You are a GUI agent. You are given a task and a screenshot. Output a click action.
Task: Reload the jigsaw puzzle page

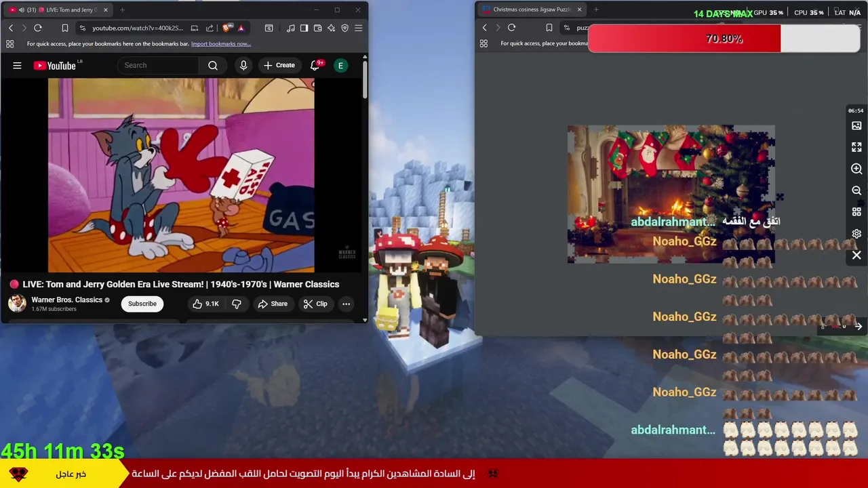511,28
